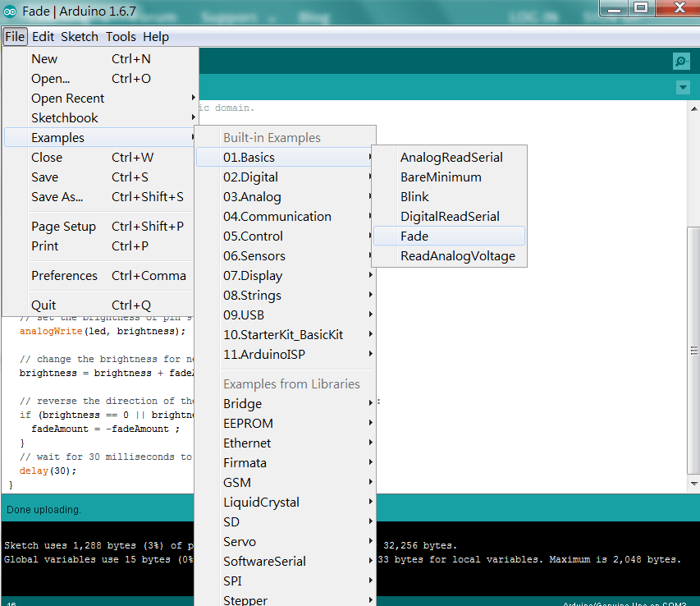Open the Tools menu
Screen dimensions: 700x606
[121, 37]
